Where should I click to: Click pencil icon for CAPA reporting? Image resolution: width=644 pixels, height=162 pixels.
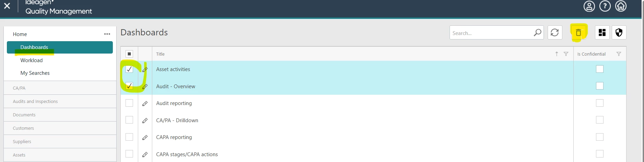(145, 137)
